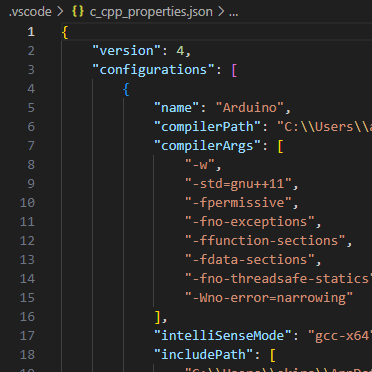Click the "configurations" key text
The width and height of the screenshot is (372, 372).
(x=153, y=70)
